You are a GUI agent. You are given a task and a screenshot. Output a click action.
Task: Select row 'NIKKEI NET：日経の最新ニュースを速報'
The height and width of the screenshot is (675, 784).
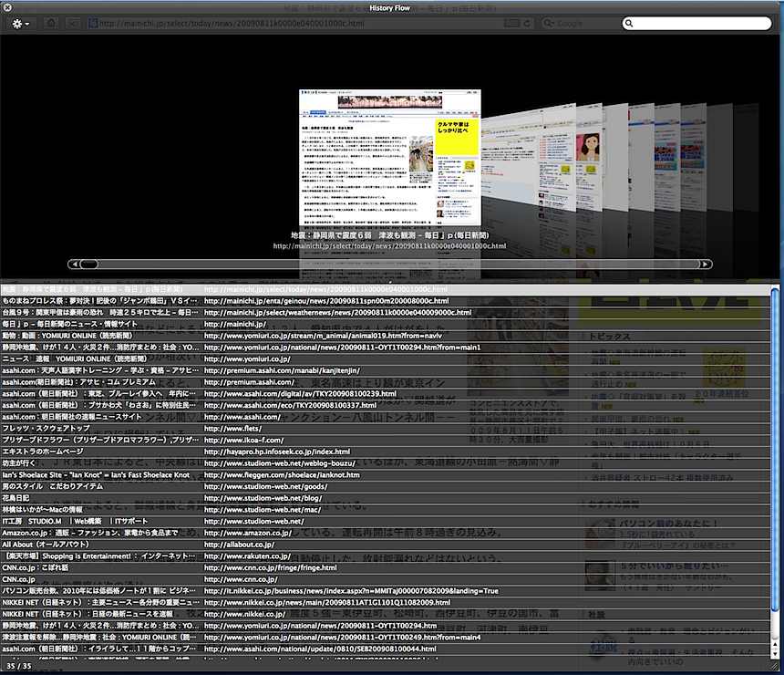385,614
